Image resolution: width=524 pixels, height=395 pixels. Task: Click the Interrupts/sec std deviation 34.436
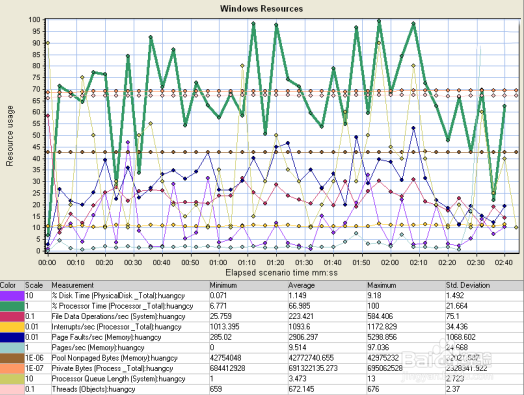[457, 327]
